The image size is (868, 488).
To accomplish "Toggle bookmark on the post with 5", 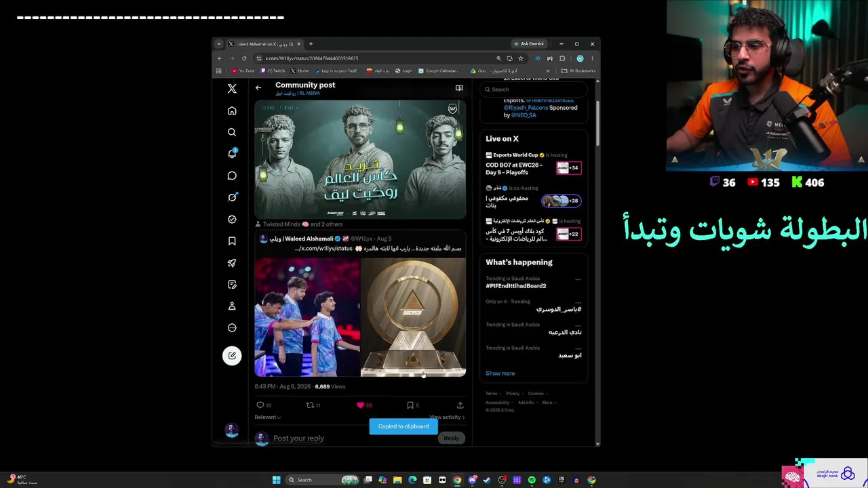I will click(410, 405).
